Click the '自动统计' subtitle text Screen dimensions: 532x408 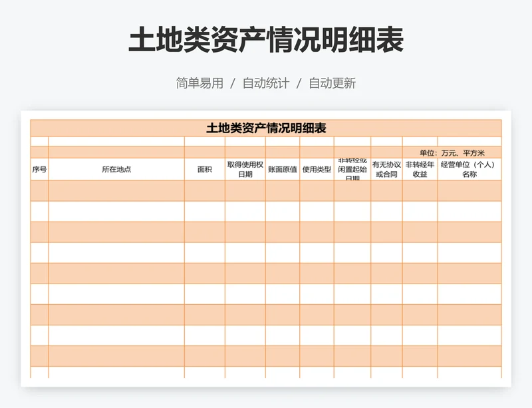pyautogui.click(x=266, y=83)
